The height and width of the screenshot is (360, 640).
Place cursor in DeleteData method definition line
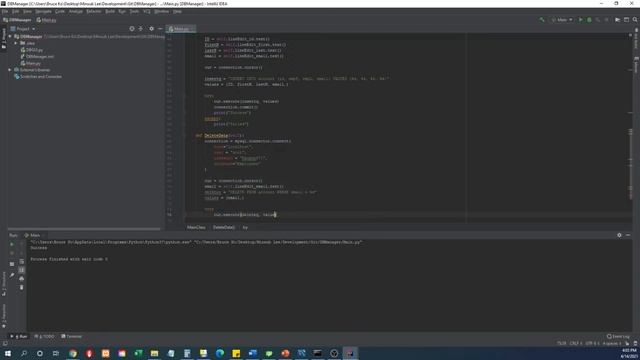tap(220, 135)
